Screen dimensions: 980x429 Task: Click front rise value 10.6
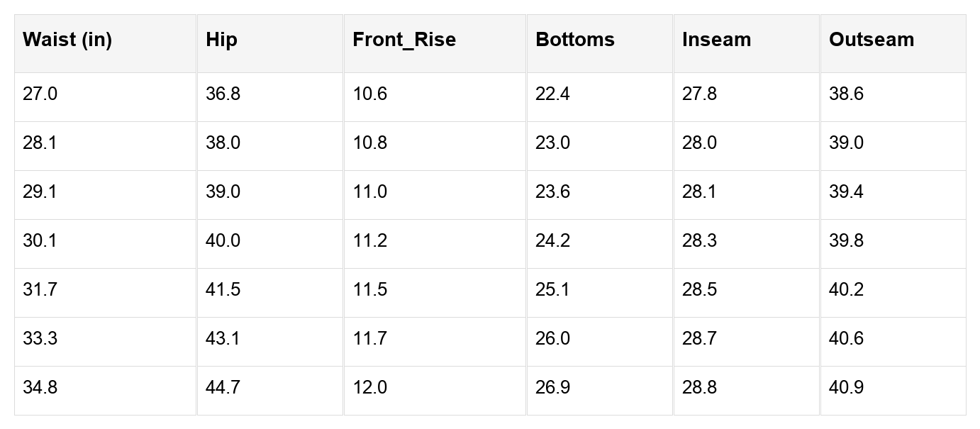point(369,94)
